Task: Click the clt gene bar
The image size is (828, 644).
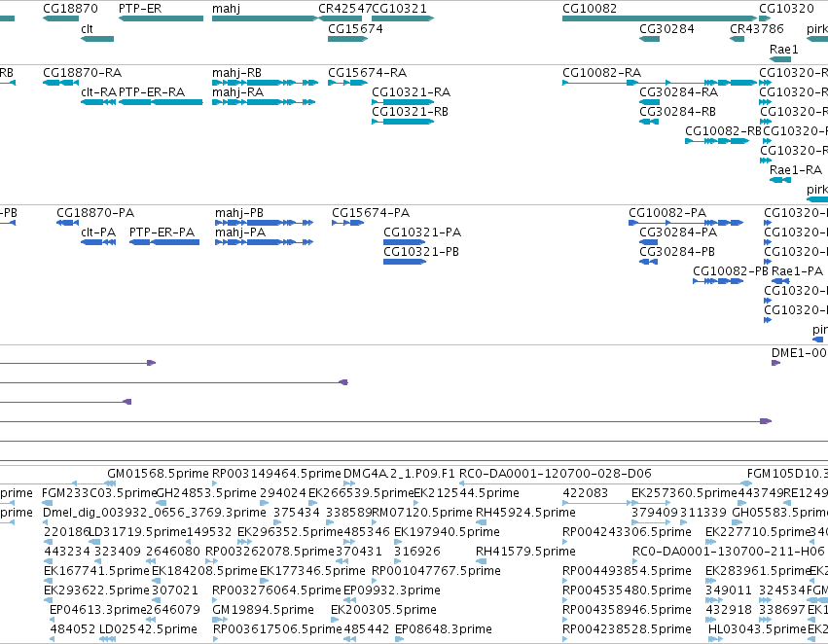Action: [97, 39]
